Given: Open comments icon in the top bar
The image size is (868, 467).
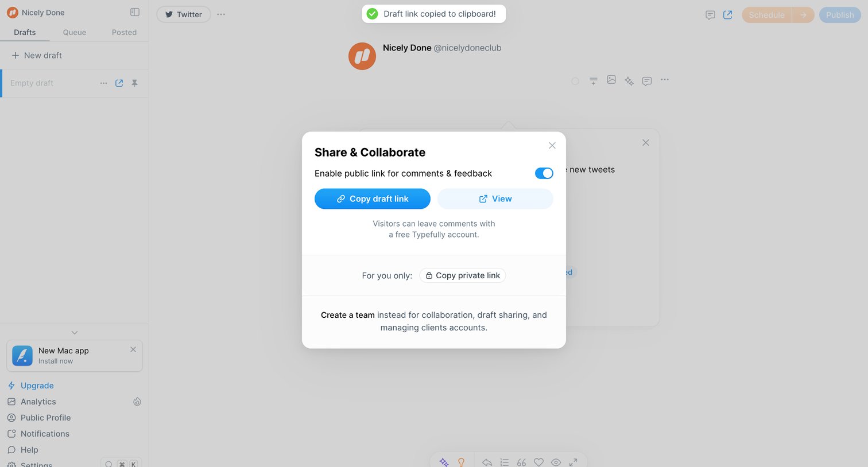Looking at the screenshot, I should (710, 15).
